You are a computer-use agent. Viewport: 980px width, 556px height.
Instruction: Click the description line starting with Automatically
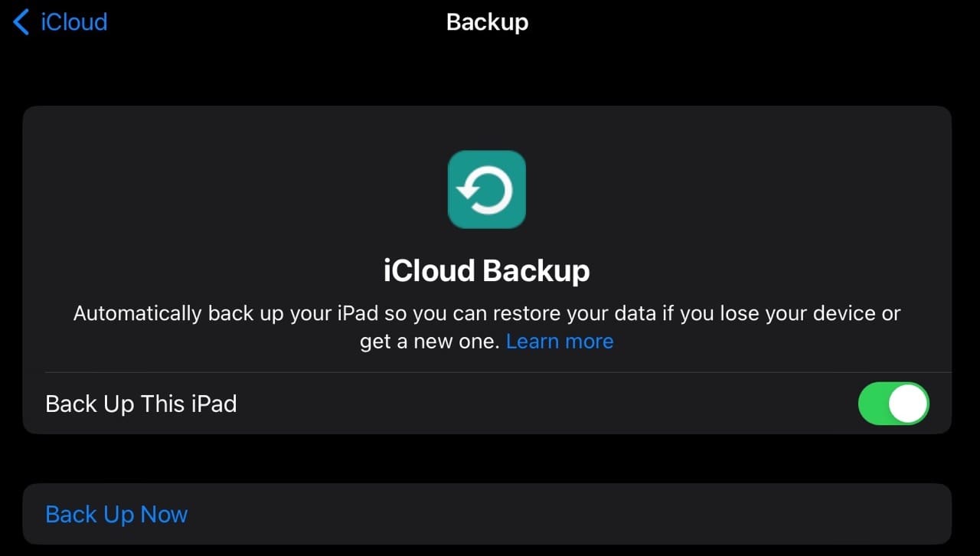[487, 313]
